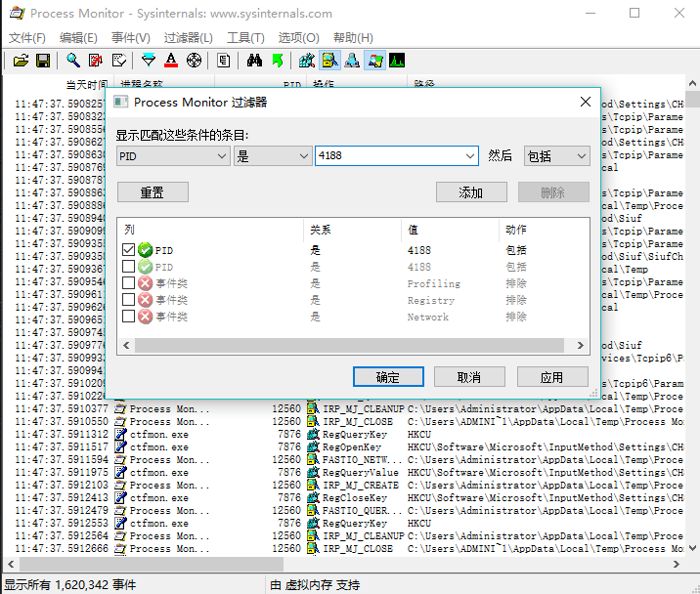Open the 文件(F) menu
Image resolution: width=700 pixels, height=594 pixels.
27,38
